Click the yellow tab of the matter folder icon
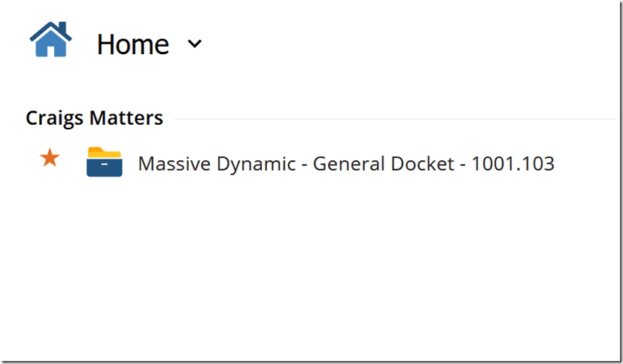623x364 pixels. pos(104,152)
